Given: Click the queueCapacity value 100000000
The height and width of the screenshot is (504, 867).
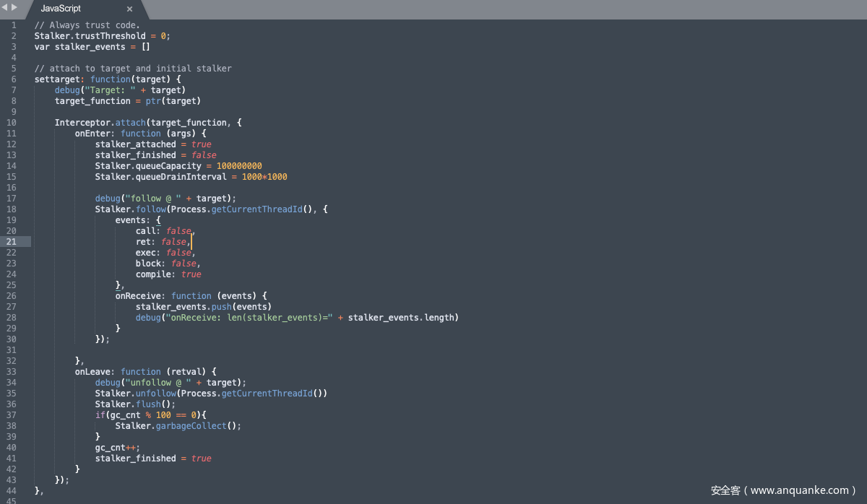Looking at the screenshot, I should pyautogui.click(x=239, y=166).
